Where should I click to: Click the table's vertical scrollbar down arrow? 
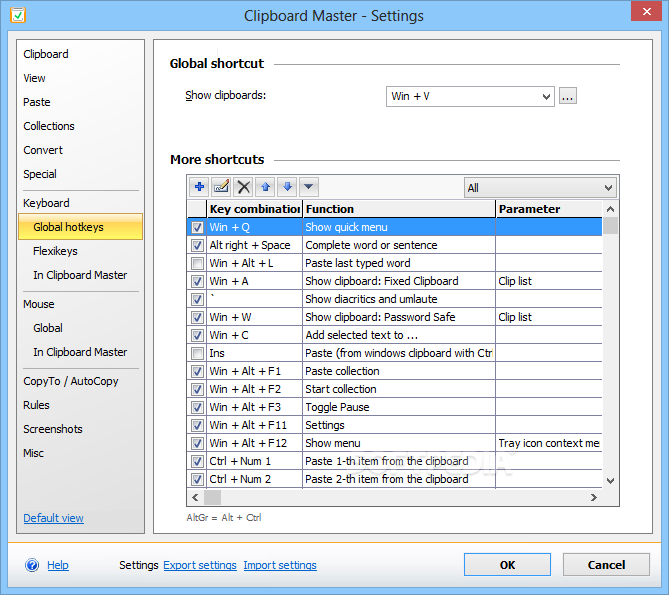pos(611,481)
